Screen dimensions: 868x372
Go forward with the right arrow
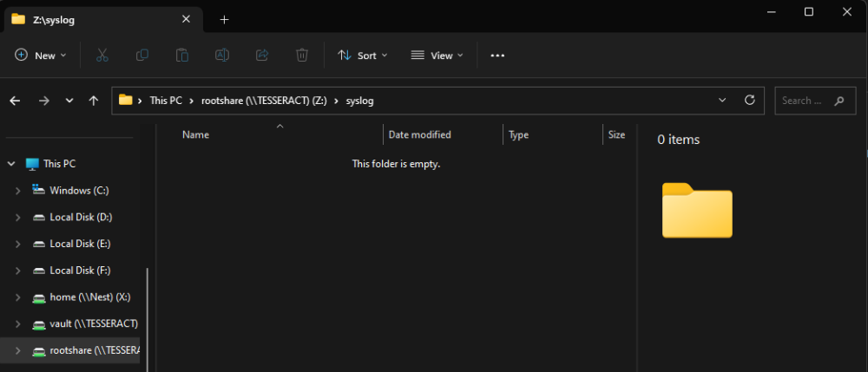(x=44, y=101)
